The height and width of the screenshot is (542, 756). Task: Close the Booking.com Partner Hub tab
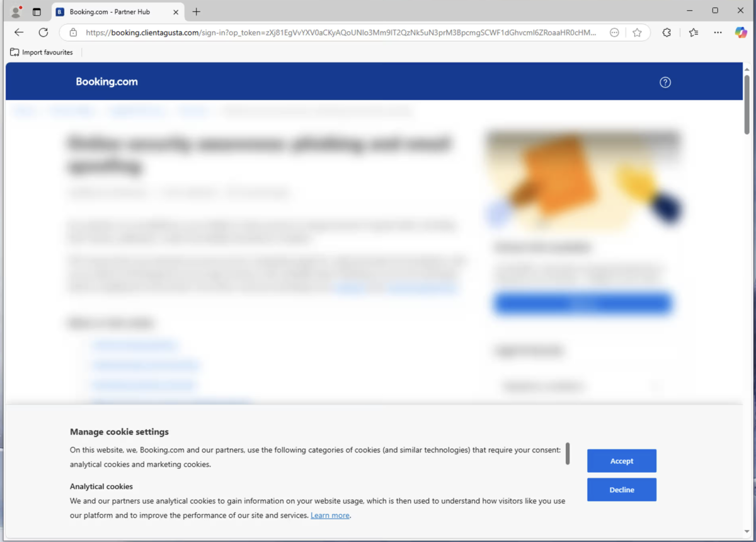coord(175,12)
